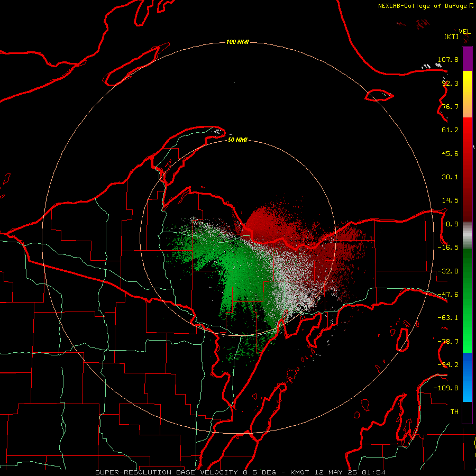Select the -109.8 legend value
Viewport: 476px width, 476px height.
click(x=446, y=388)
